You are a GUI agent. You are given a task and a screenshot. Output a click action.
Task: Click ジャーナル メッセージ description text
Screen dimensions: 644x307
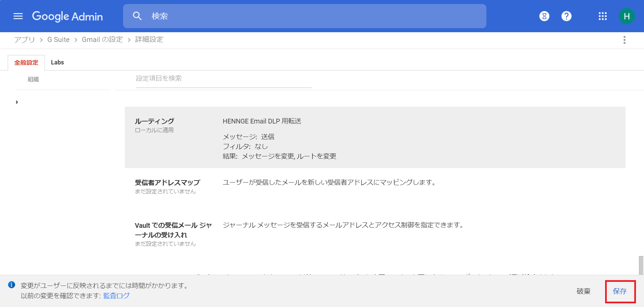(344, 225)
